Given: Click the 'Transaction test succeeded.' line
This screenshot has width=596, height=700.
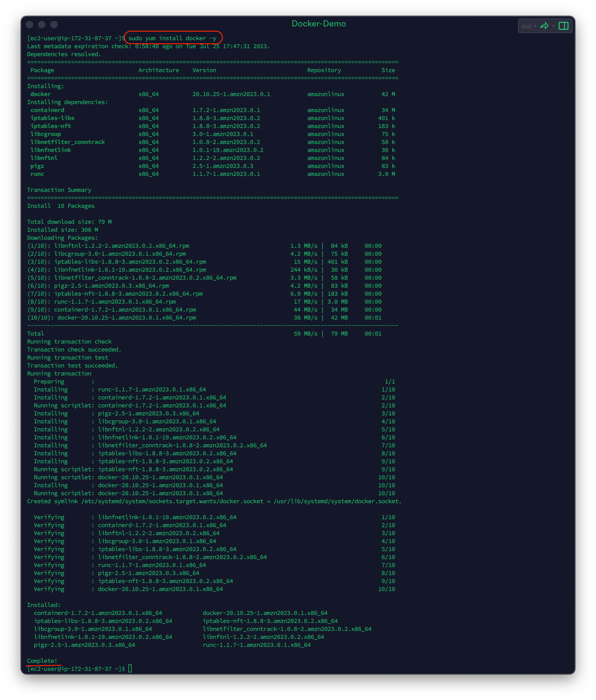Looking at the screenshot, I should [73, 366].
